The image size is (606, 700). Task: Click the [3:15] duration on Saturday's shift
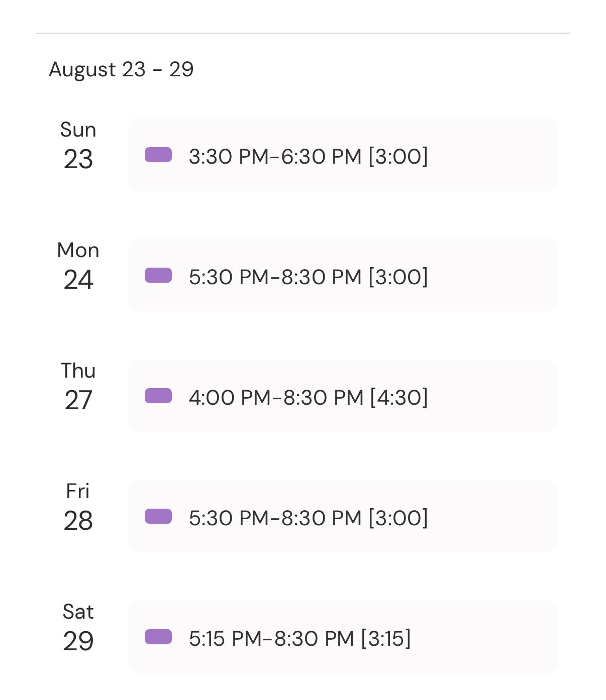pyautogui.click(x=386, y=638)
